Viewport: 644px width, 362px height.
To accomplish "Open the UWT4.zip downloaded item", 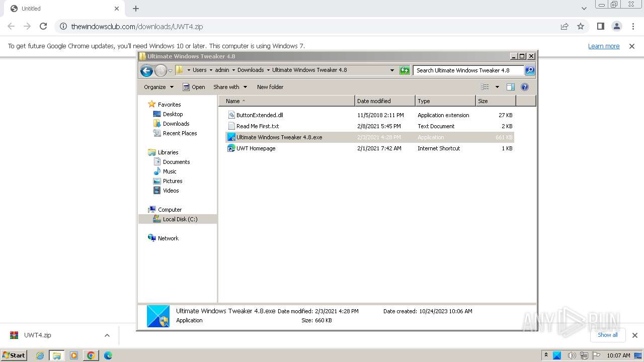I will point(38,335).
